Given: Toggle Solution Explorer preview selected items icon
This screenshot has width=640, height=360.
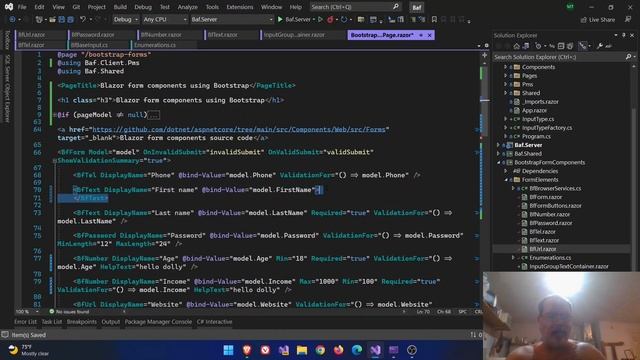Looking at the screenshot, I should pos(609,46).
